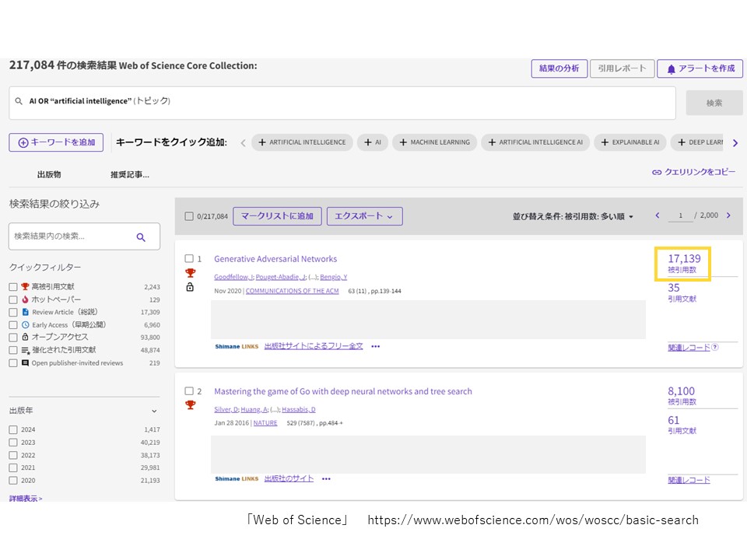
Task: Click the bell icon on the create alert button
Action: (671, 69)
